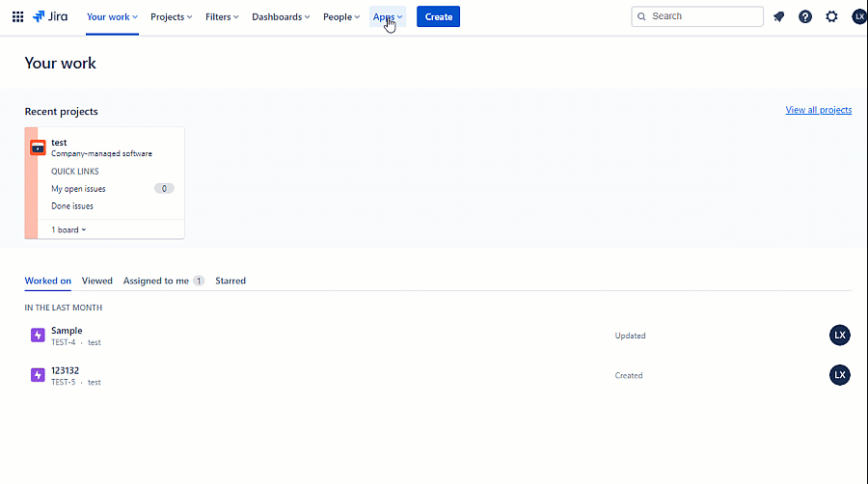
Task: Click the 1 badge on Assigned to me
Action: tap(198, 281)
